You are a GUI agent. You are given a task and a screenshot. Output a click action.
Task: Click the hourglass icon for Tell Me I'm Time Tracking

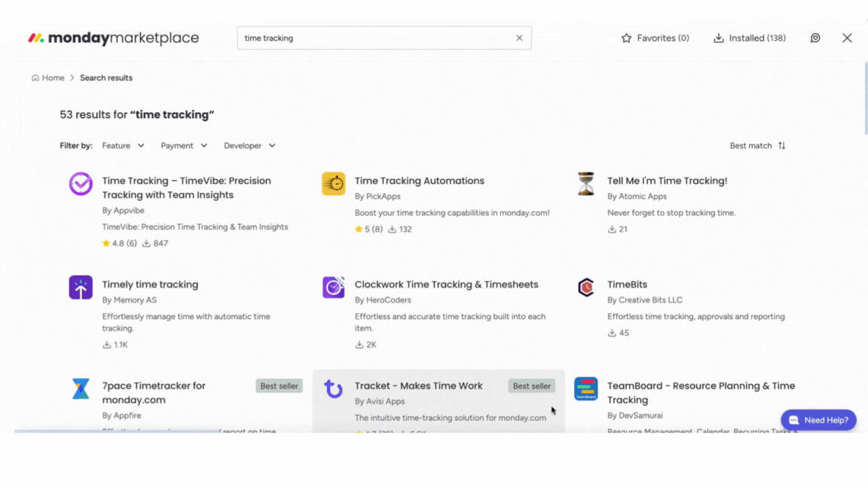pyautogui.click(x=585, y=184)
